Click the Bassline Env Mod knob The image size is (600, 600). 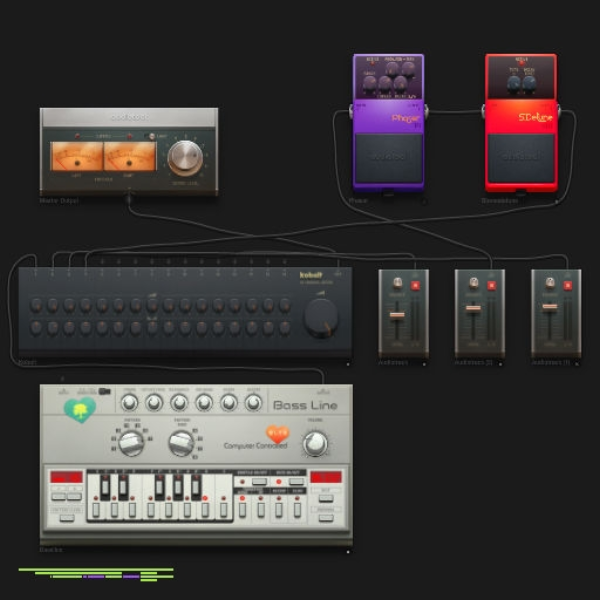click(x=204, y=403)
